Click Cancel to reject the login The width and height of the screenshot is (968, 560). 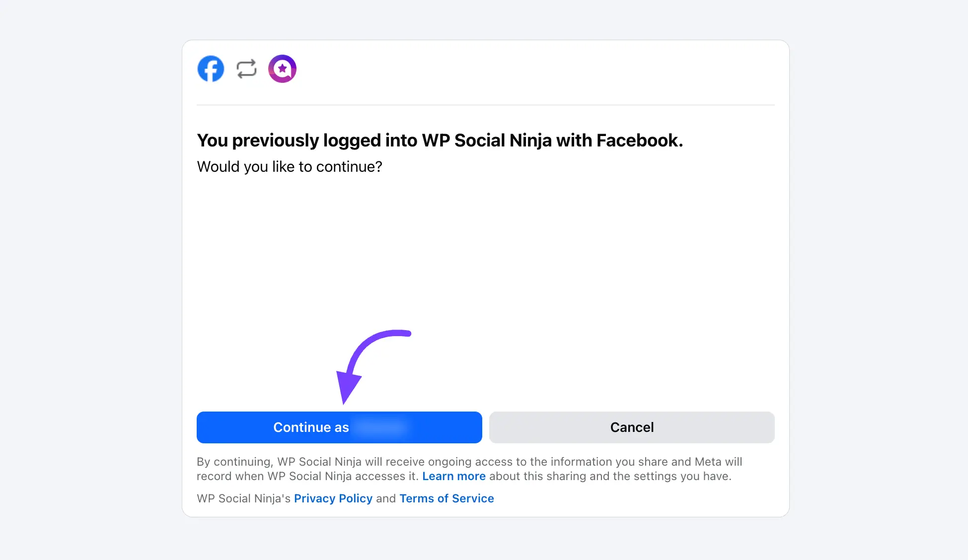point(631,427)
